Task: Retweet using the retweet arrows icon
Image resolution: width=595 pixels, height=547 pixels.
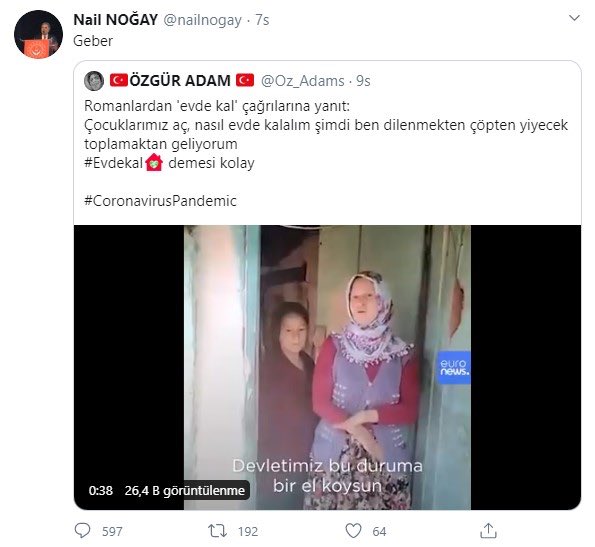Action: pyautogui.click(x=217, y=531)
